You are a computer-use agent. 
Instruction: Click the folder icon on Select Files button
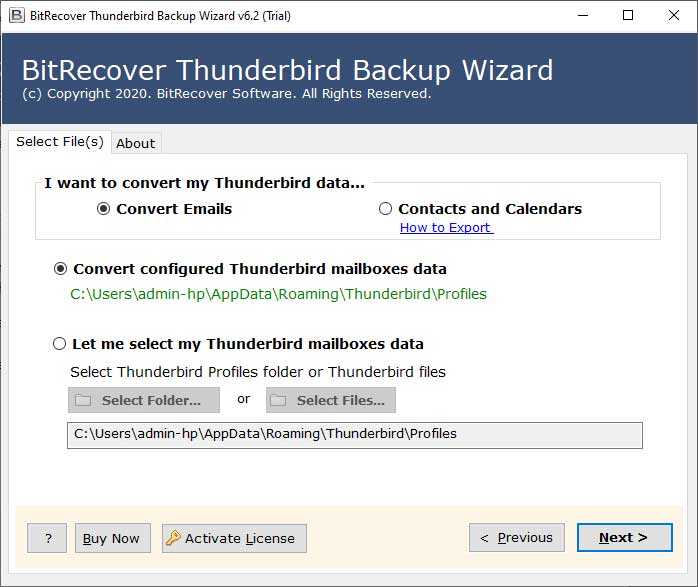(280, 400)
